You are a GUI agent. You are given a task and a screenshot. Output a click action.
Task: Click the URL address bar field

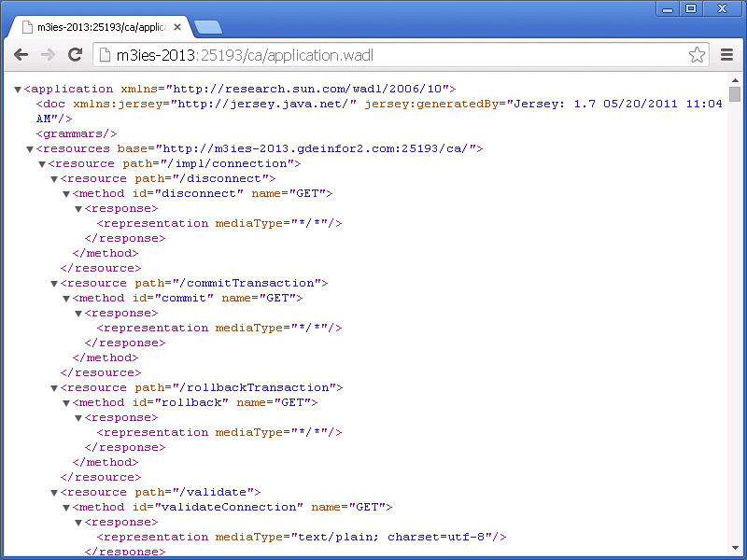pos(392,55)
